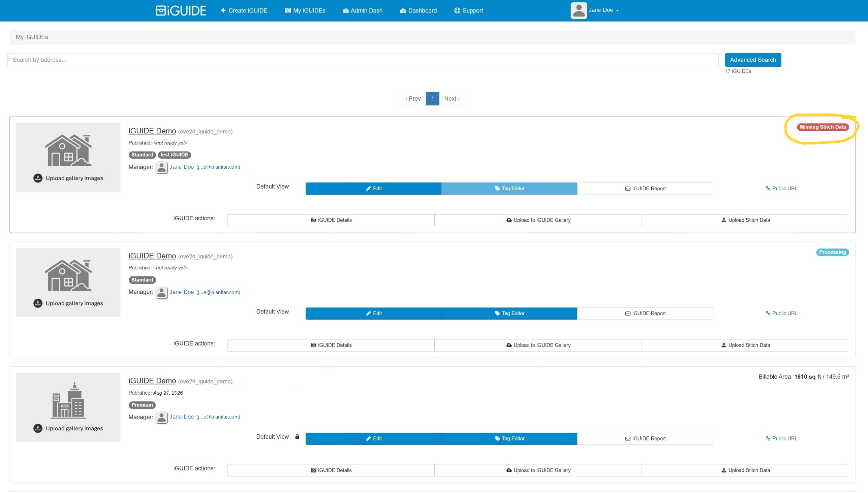Viewport: 868px width, 493px height.
Task: Open iGUIDE Details in first card
Action: 331,220
